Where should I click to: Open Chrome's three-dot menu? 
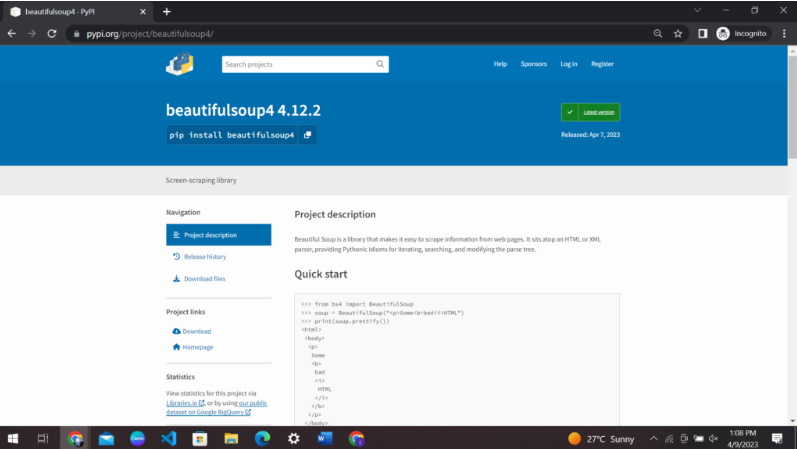click(782, 33)
